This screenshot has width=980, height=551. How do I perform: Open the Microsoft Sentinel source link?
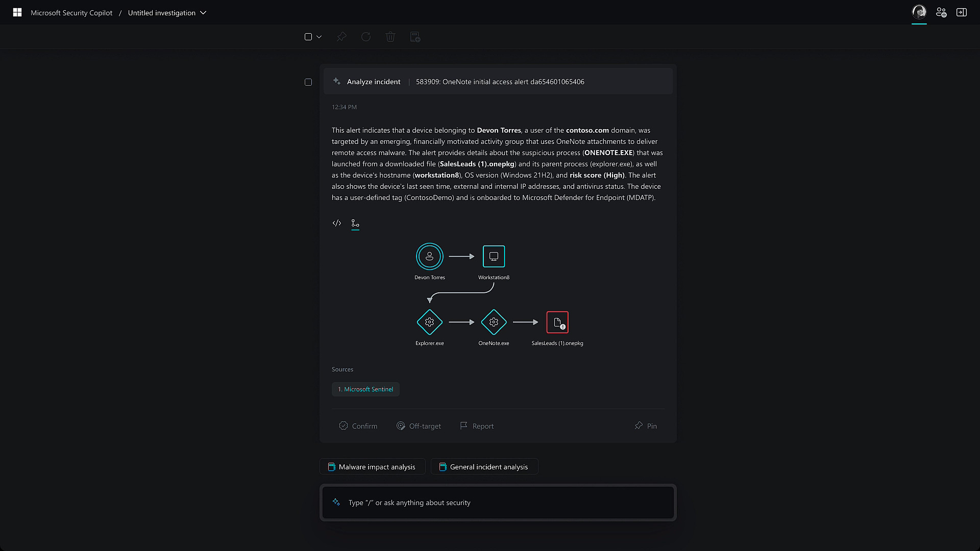(365, 389)
